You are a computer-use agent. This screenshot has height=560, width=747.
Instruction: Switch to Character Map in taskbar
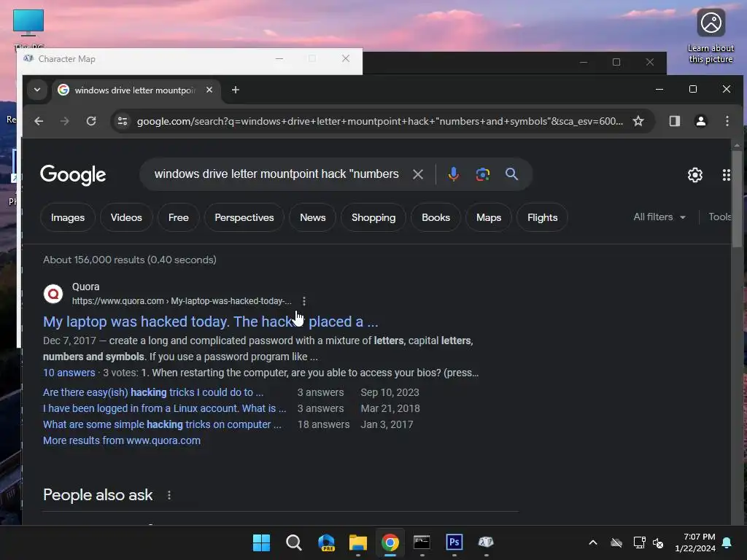click(x=486, y=542)
